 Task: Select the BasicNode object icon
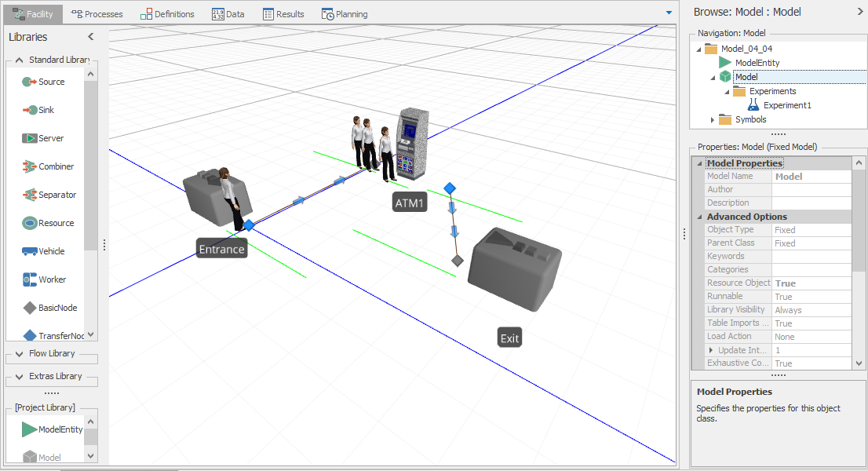(x=29, y=308)
